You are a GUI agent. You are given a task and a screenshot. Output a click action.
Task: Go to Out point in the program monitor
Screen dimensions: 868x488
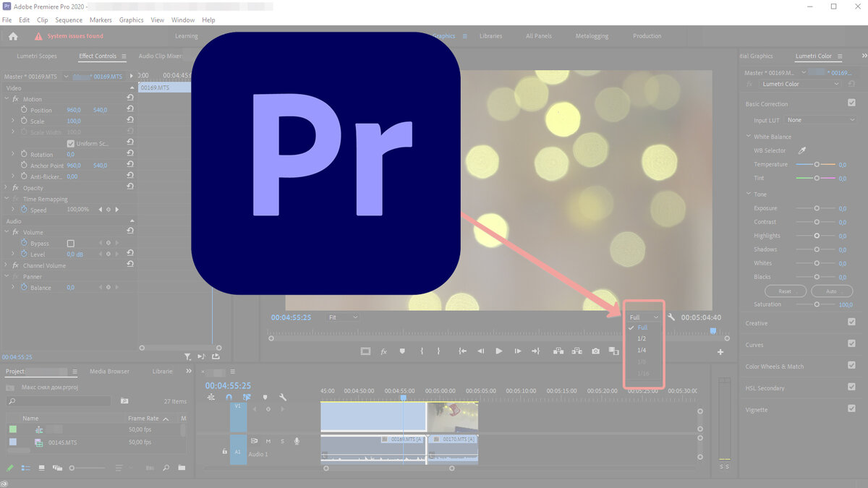pyautogui.click(x=535, y=351)
